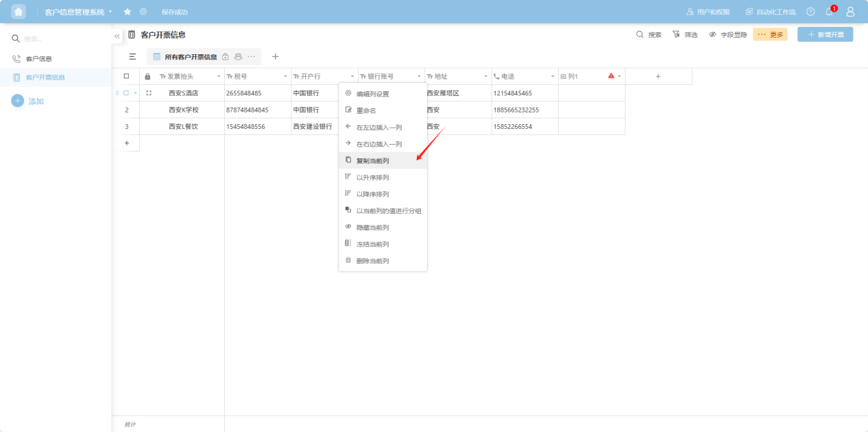Click the help question mark icon
868x432 pixels.
coord(810,12)
